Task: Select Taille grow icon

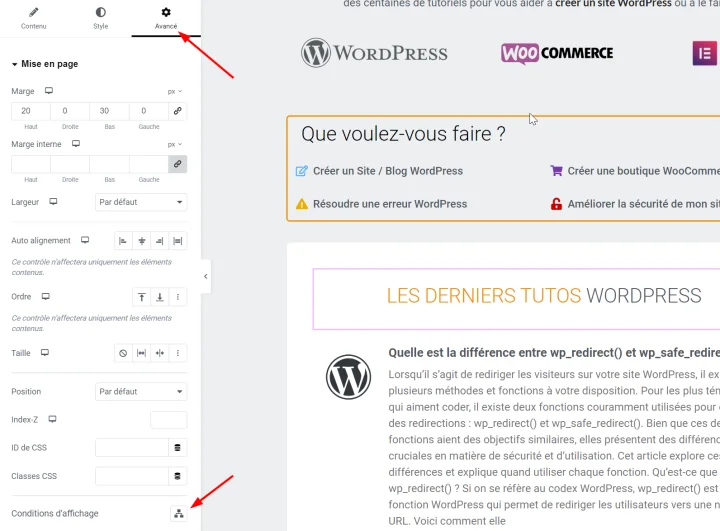Action: point(141,353)
